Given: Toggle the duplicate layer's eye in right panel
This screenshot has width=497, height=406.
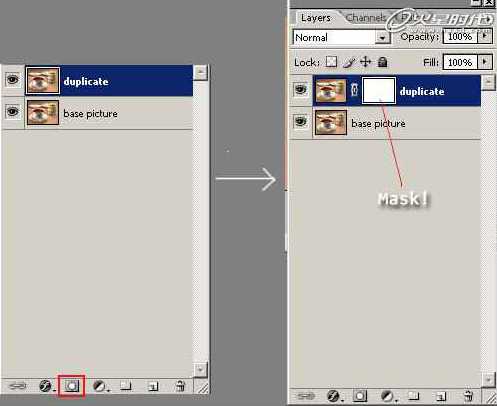Looking at the screenshot, I should pyautogui.click(x=300, y=89).
